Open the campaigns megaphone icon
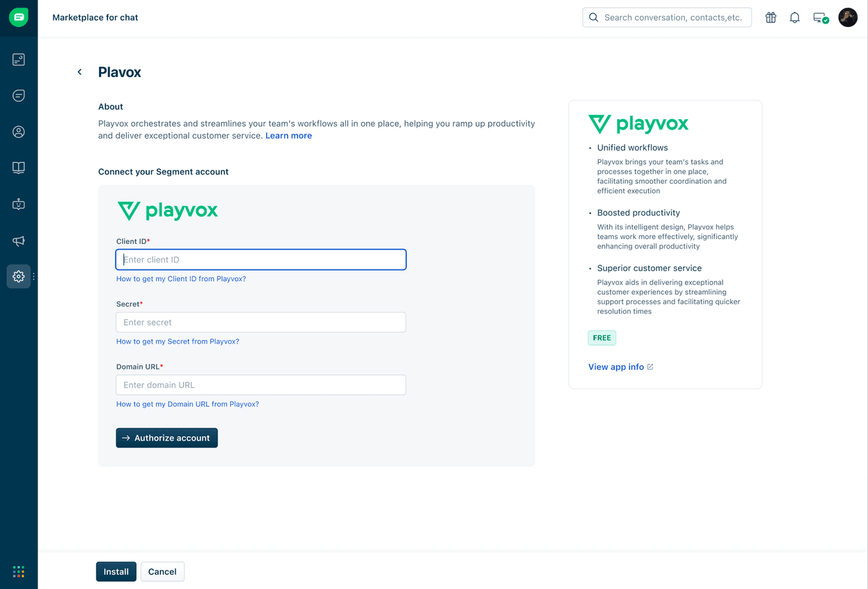 [19, 240]
